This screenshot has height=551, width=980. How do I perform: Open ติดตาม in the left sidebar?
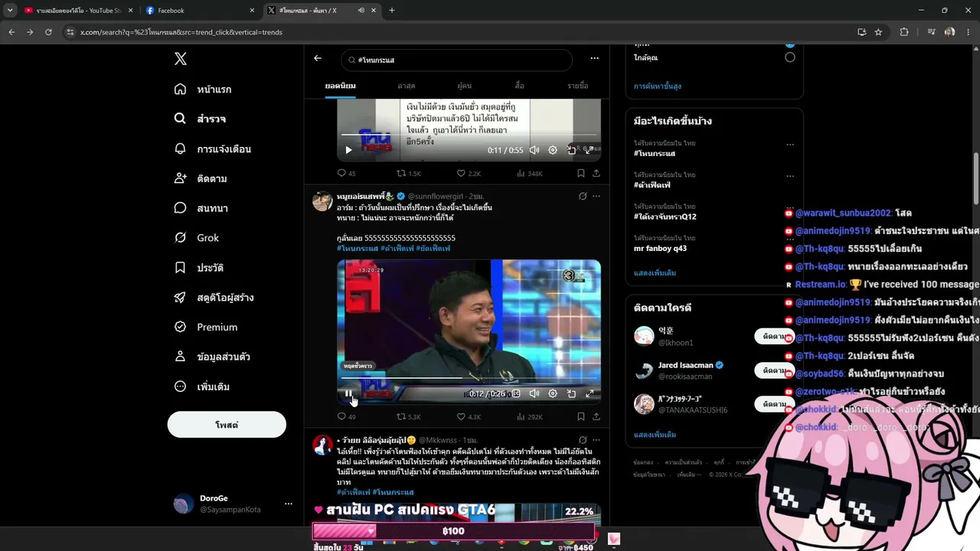coord(201,178)
